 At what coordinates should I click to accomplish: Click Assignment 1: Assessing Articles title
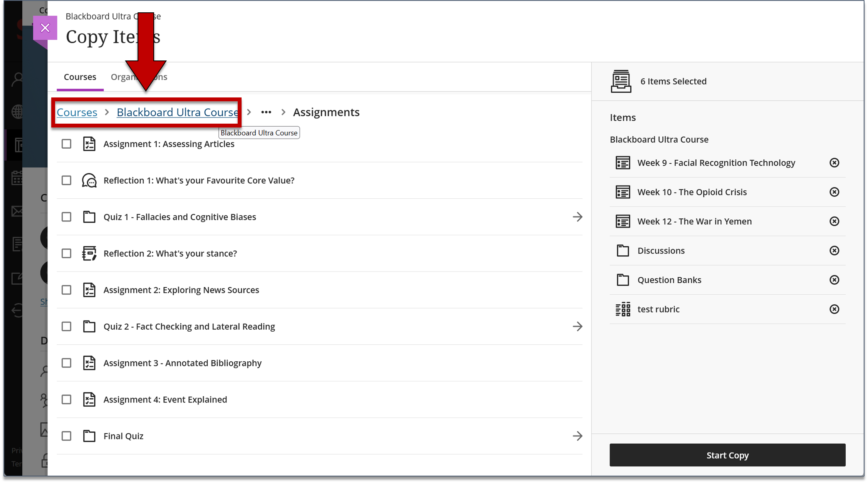(169, 144)
